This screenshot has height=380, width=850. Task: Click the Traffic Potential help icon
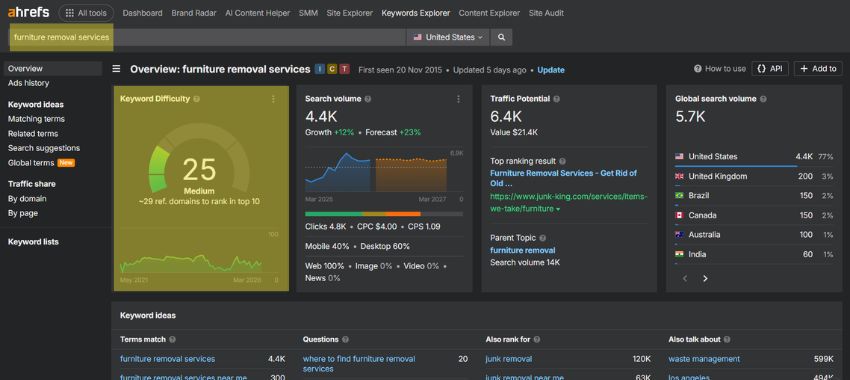tap(557, 99)
